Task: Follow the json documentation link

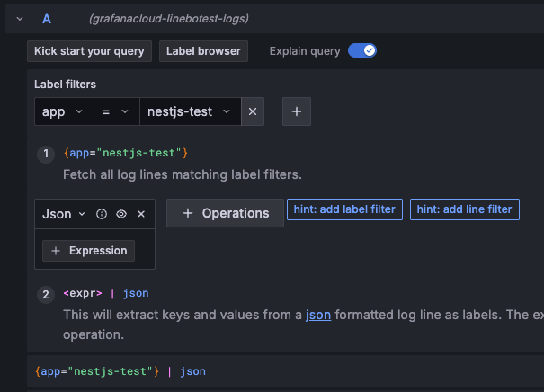Action: [x=318, y=315]
